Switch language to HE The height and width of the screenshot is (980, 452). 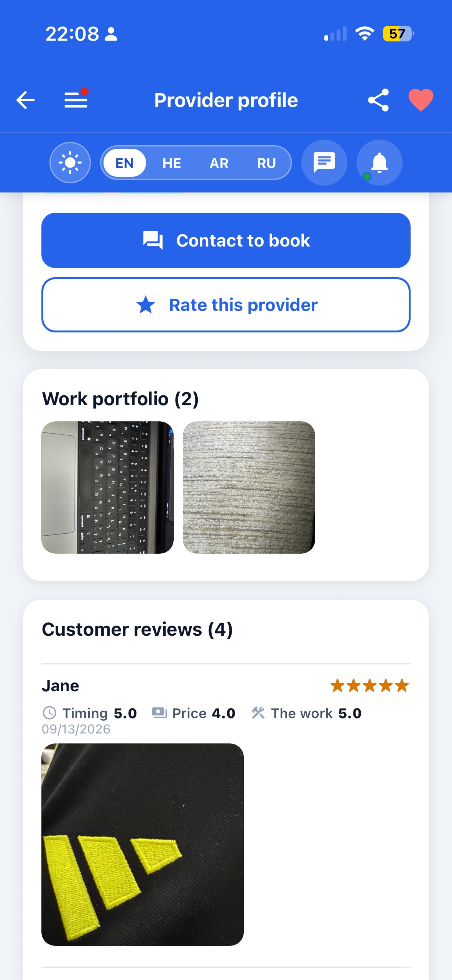[171, 163]
